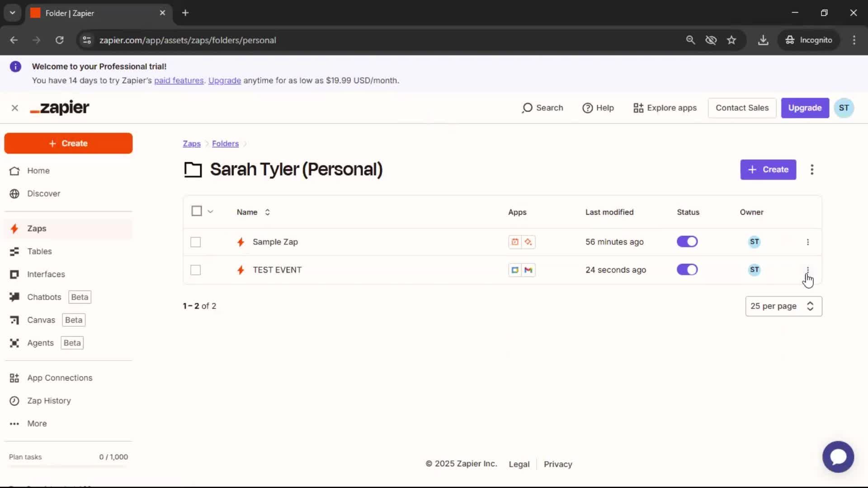Click the purple Create button in folder
The image size is (868, 488).
click(768, 169)
